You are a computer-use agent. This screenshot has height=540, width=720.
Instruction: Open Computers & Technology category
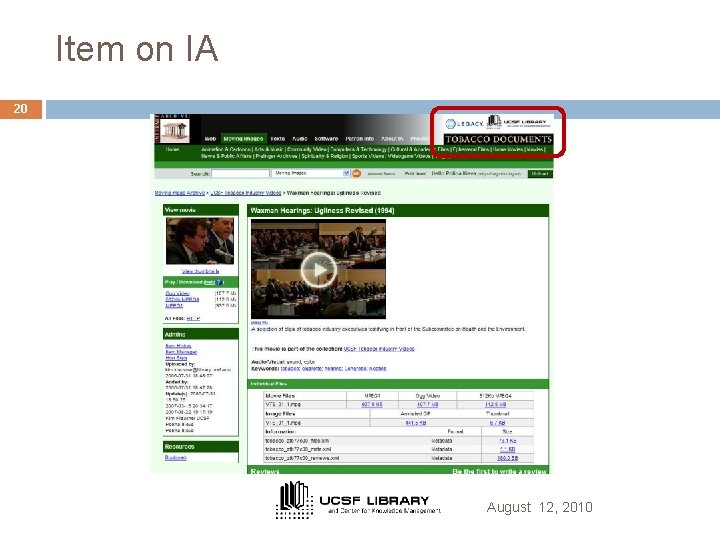[x=358, y=150]
